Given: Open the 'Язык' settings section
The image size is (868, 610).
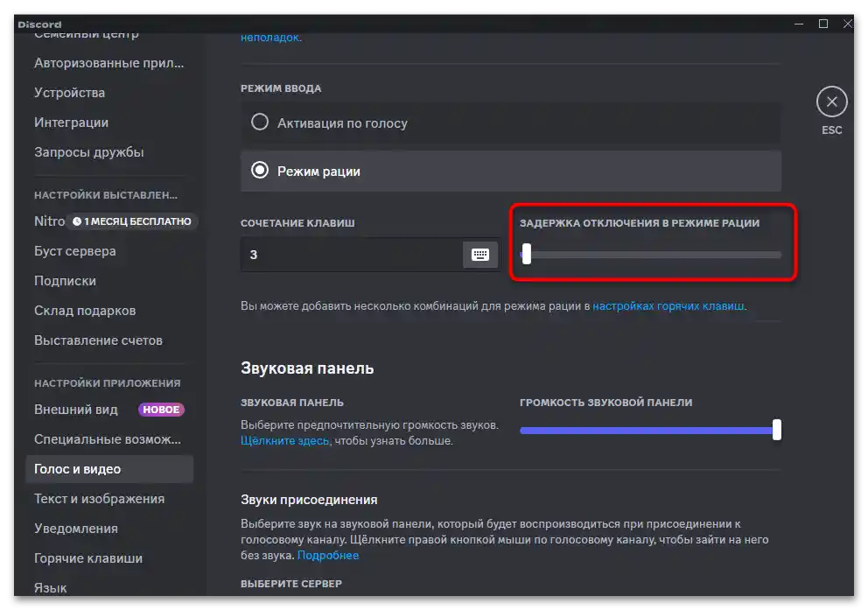Looking at the screenshot, I should (x=51, y=587).
